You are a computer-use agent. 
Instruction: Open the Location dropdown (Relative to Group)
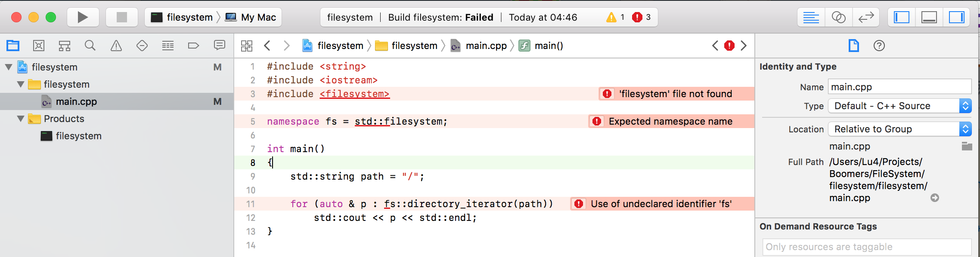click(x=899, y=129)
